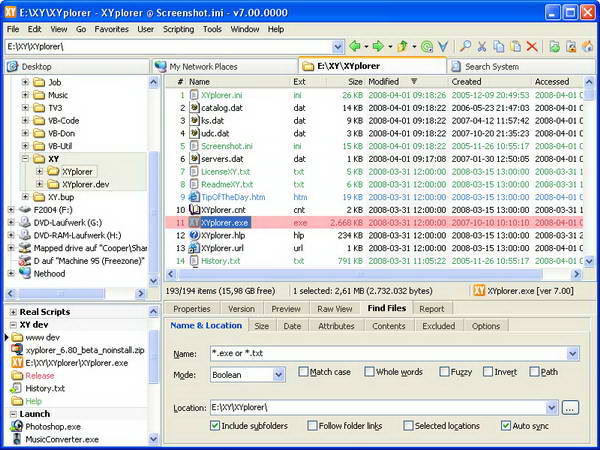Click the Up folder arrow icon
This screenshot has height=450, width=600.
(x=404, y=47)
